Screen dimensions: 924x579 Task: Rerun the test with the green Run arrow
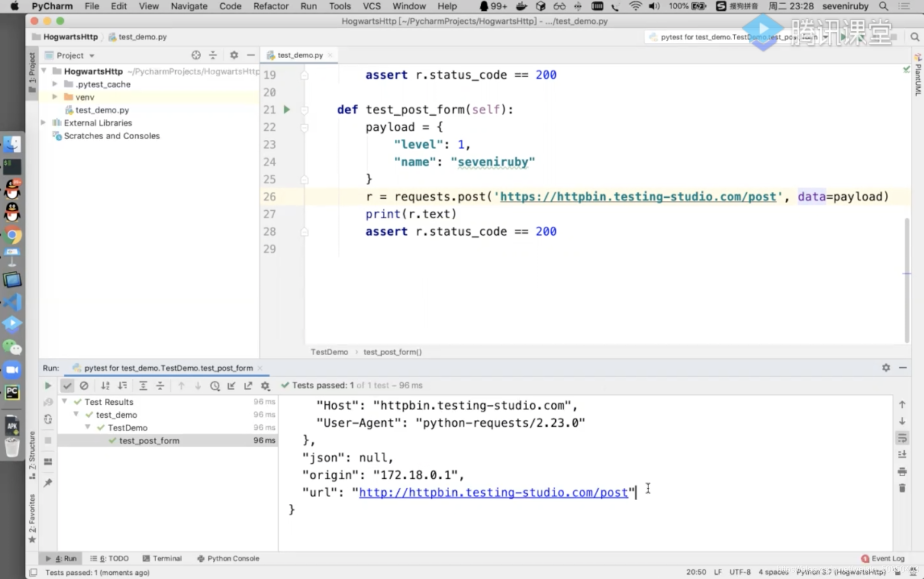pos(48,385)
